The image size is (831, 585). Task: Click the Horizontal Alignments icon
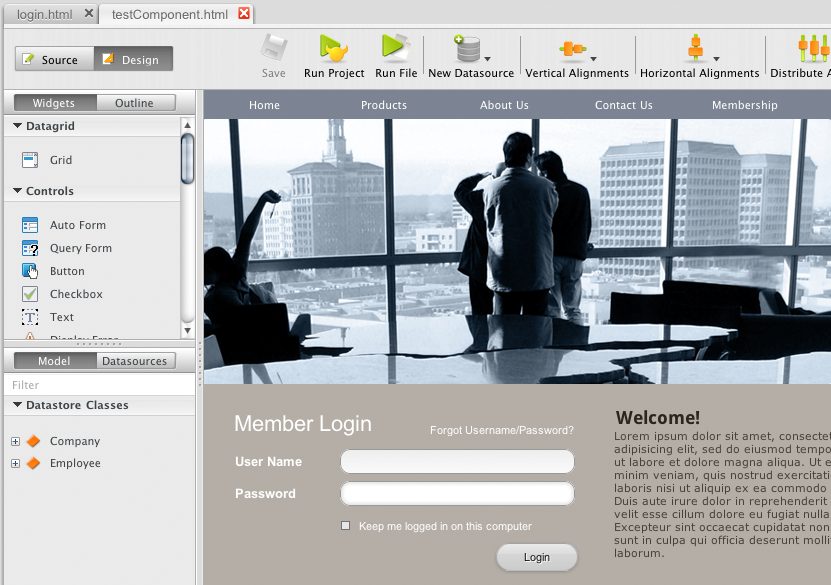[696, 48]
